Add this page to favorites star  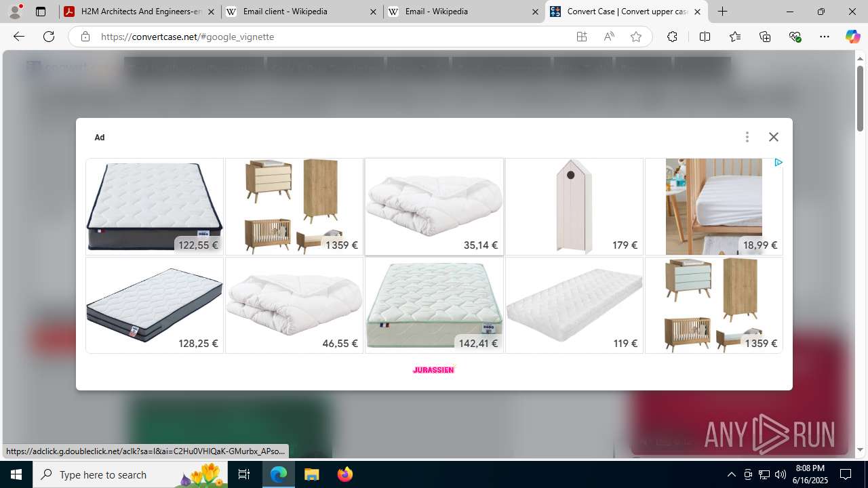click(636, 37)
